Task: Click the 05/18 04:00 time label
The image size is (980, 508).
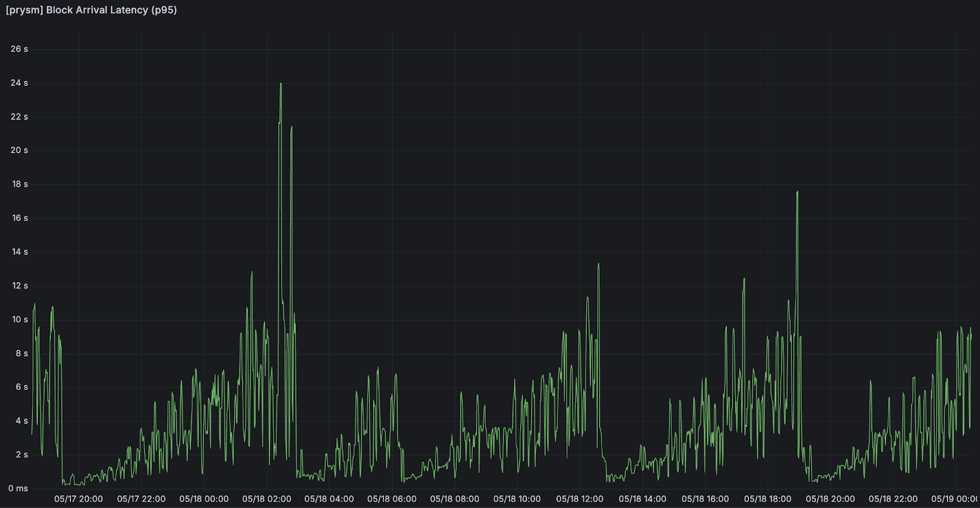Action: pos(329,499)
